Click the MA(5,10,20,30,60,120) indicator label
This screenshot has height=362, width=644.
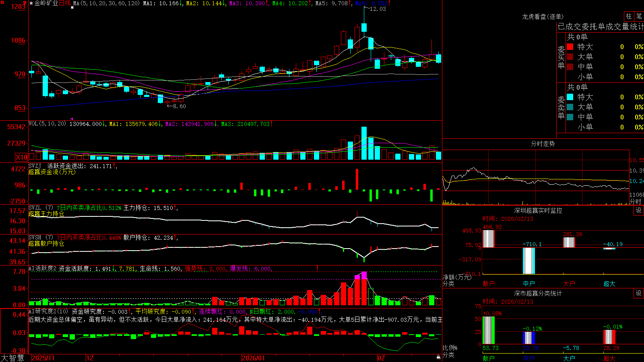coord(107,3)
